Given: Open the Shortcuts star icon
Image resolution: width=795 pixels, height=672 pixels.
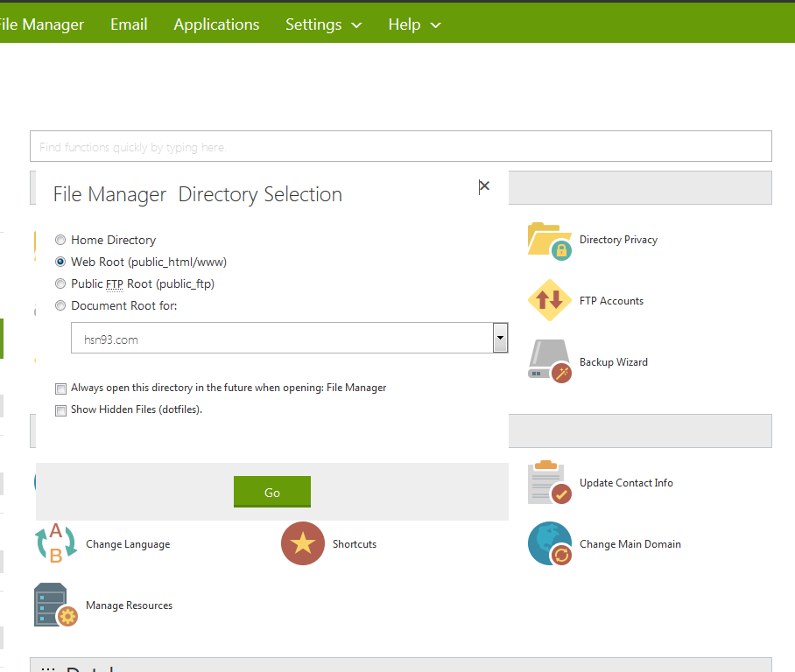Looking at the screenshot, I should coord(303,544).
